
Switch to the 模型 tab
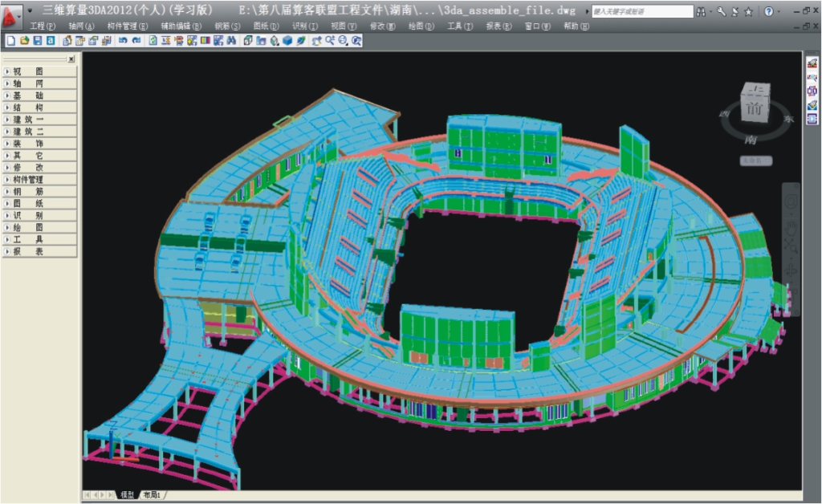tap(127, 494)
